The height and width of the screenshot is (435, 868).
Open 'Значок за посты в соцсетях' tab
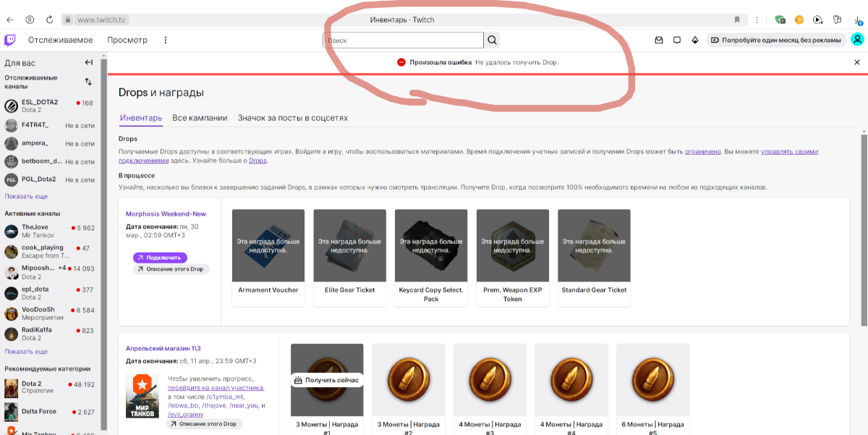[292, 117]
